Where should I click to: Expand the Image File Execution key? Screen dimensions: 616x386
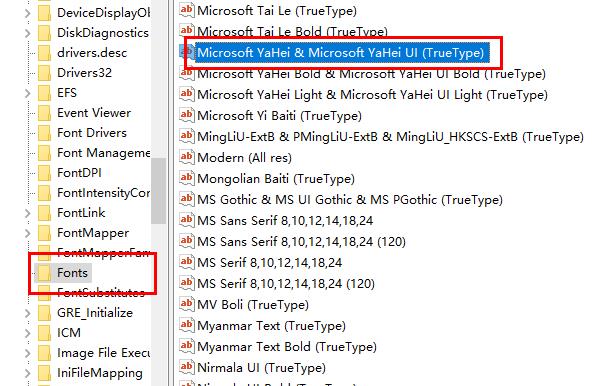(x=28, y=353)
